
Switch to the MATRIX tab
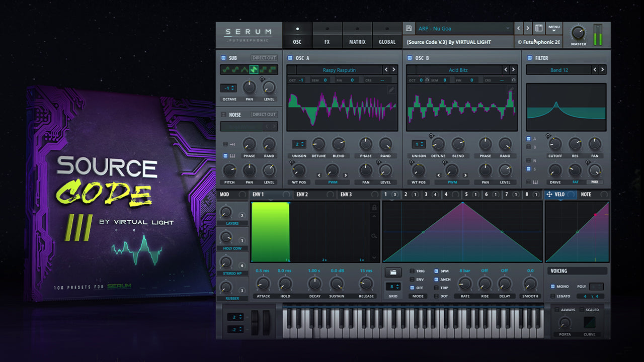pos(357,36)
